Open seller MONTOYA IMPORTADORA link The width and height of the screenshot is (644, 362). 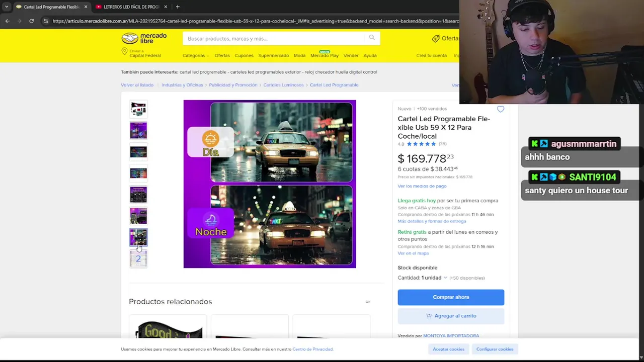(451, 336)
